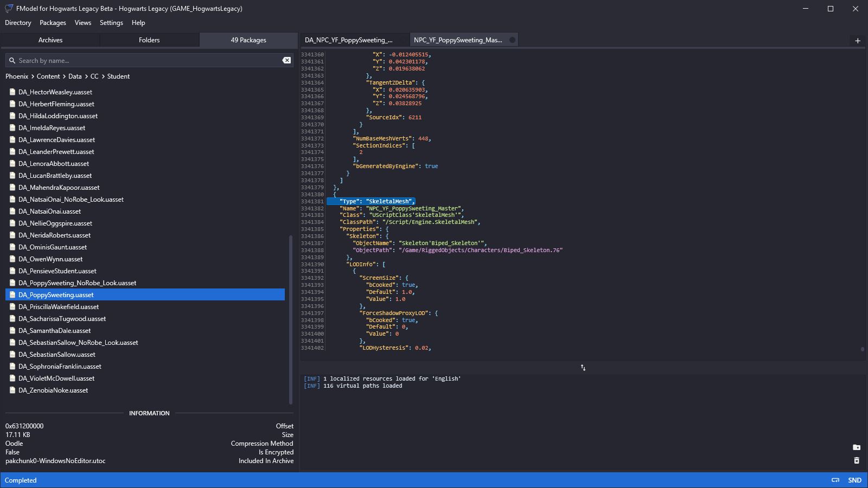Select DA_MahendraKapoor.uasset
The width and height of the screenshot is (868, 488).
pos(145,188)
